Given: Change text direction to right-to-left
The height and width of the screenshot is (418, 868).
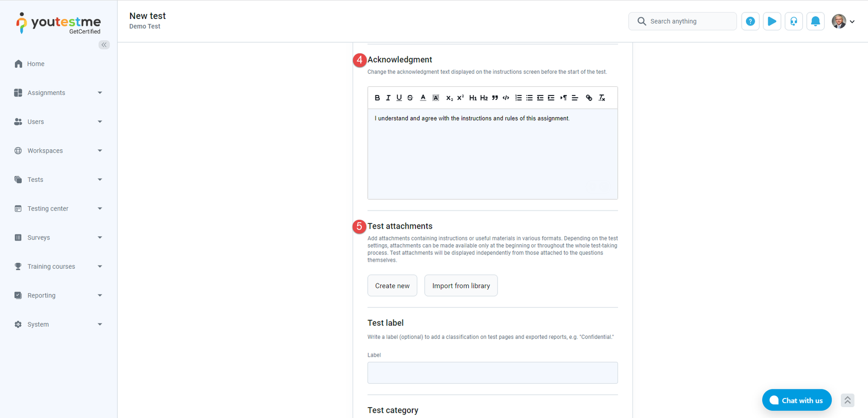Looking at the screenshot, I should point(564,98).
